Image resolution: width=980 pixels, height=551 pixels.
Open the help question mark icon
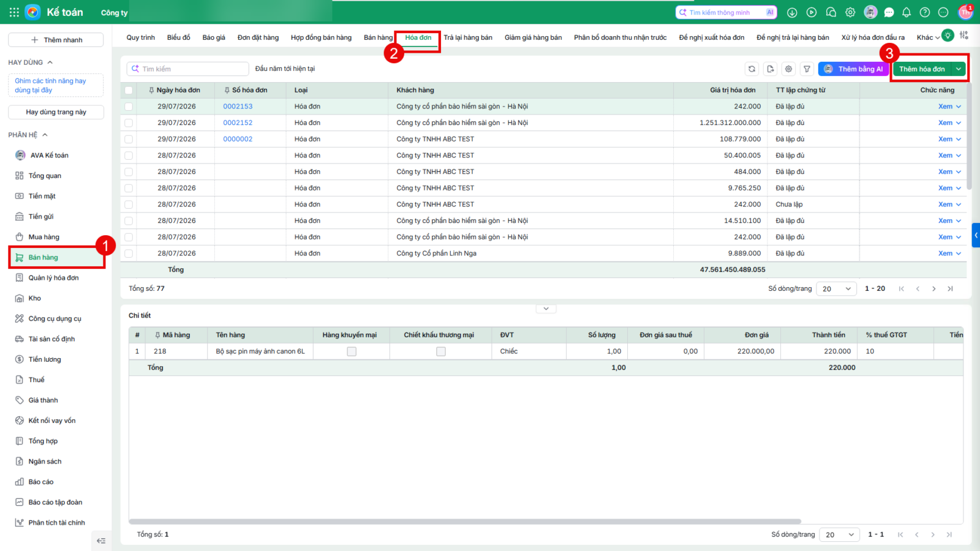click(x=925, y=12)
